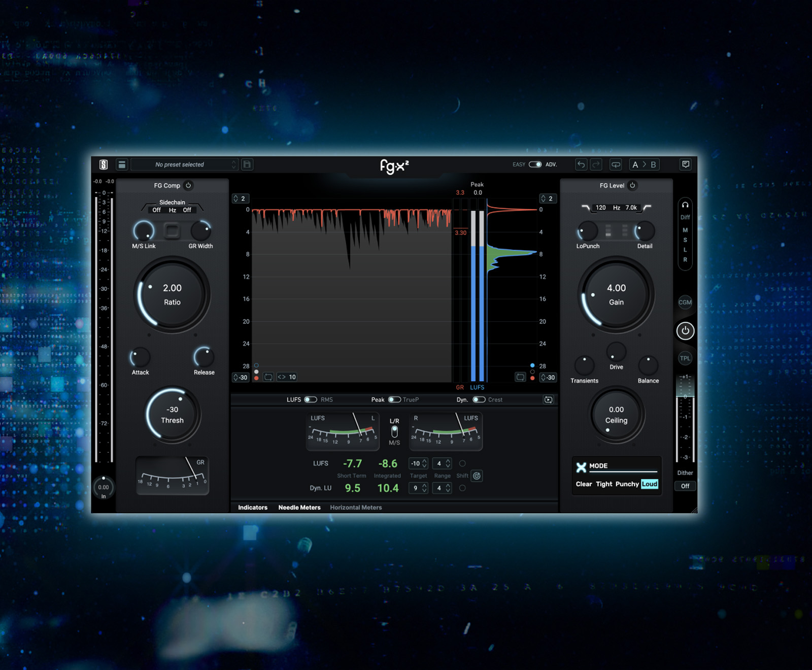Click the Gain knob showing 4.00
The height and width of the screenshot is (670, 812).
click(616, 295)
